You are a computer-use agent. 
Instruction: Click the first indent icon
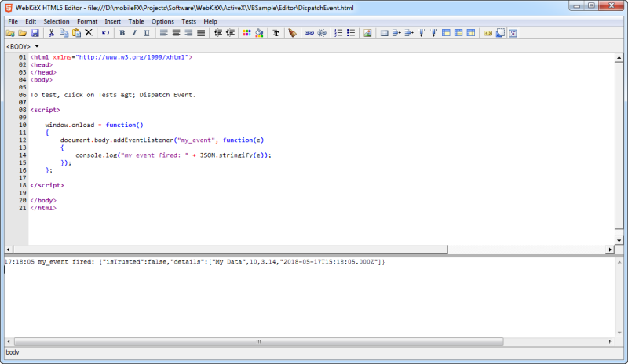217,33
